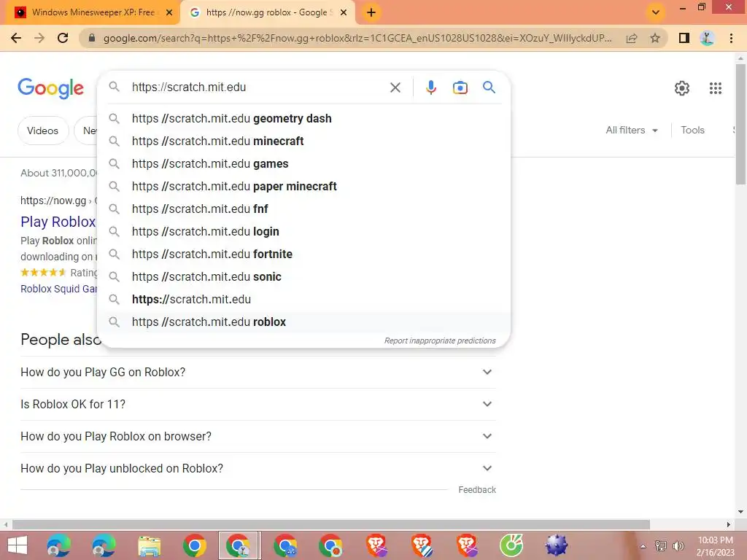
Task: Select suggestion 'scratch.mit.edu games'
Action: [303, 164]
